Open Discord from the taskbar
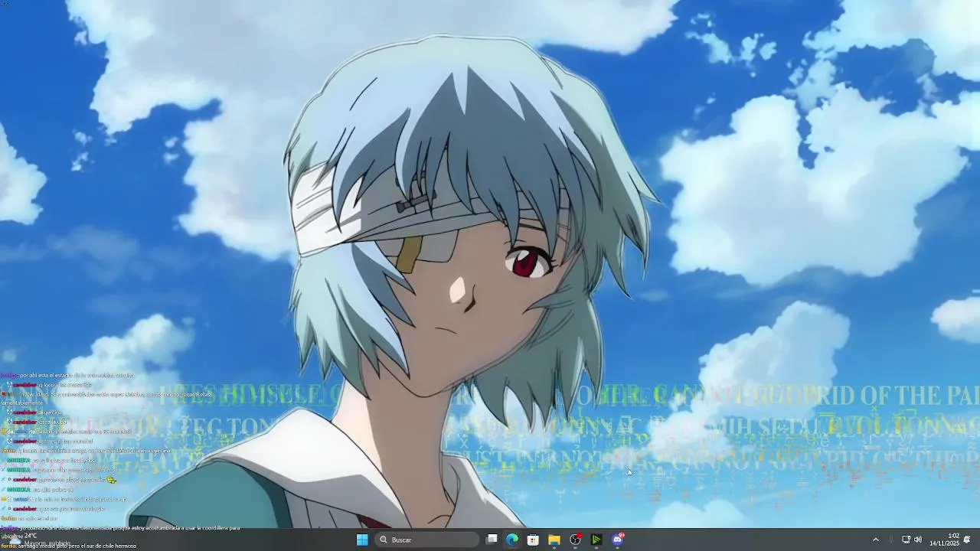This screenshot has width=980, height=551. 617,540
